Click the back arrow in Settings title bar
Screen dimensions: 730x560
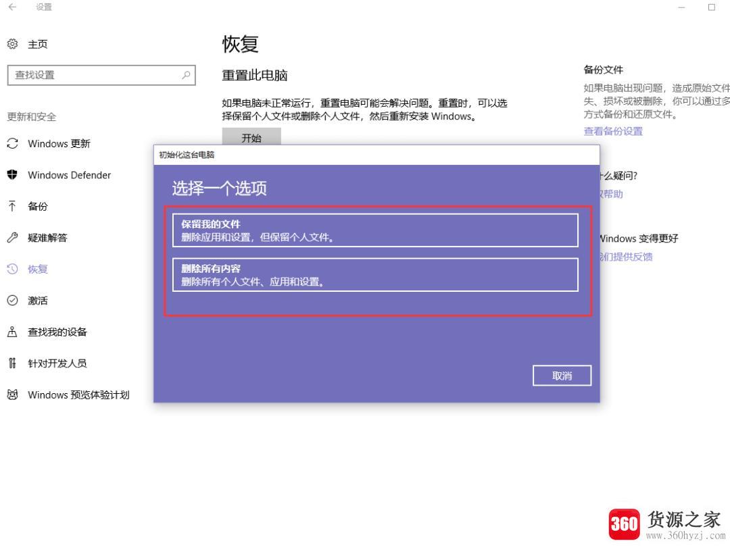[13, 7]
